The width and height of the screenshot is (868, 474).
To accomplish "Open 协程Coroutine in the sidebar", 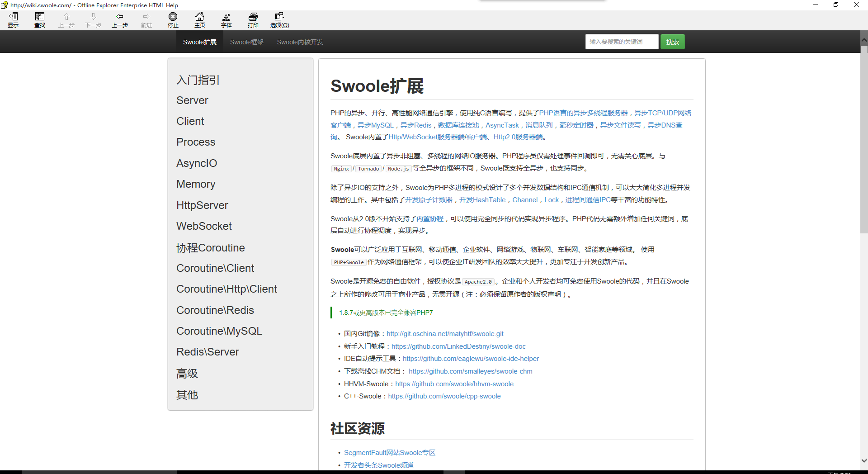I will [x=211, y=248].
